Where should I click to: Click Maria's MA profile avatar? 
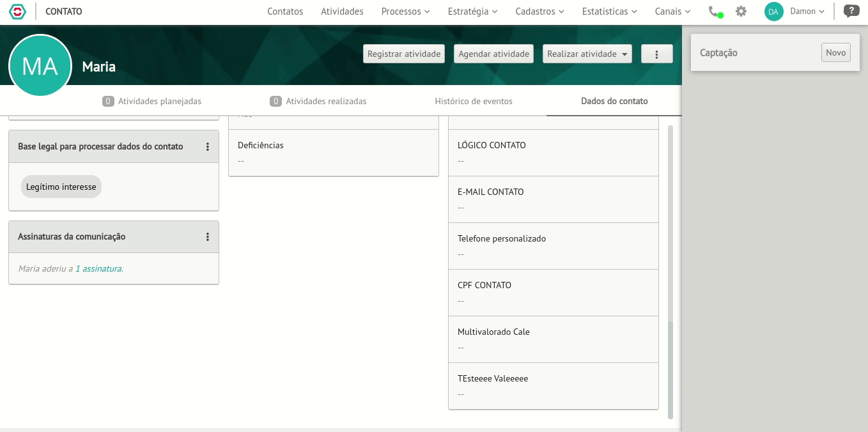click(x=40, y=66)
